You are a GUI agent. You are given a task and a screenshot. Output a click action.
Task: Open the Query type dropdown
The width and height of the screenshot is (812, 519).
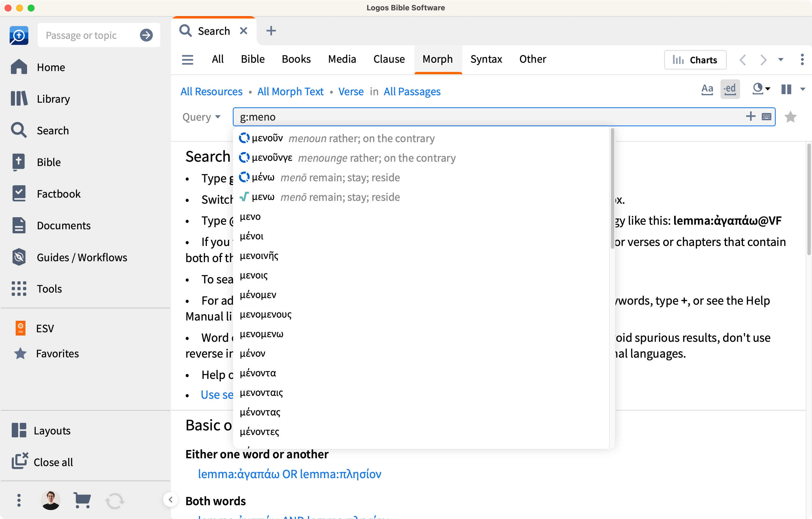[x=201, y=117]
